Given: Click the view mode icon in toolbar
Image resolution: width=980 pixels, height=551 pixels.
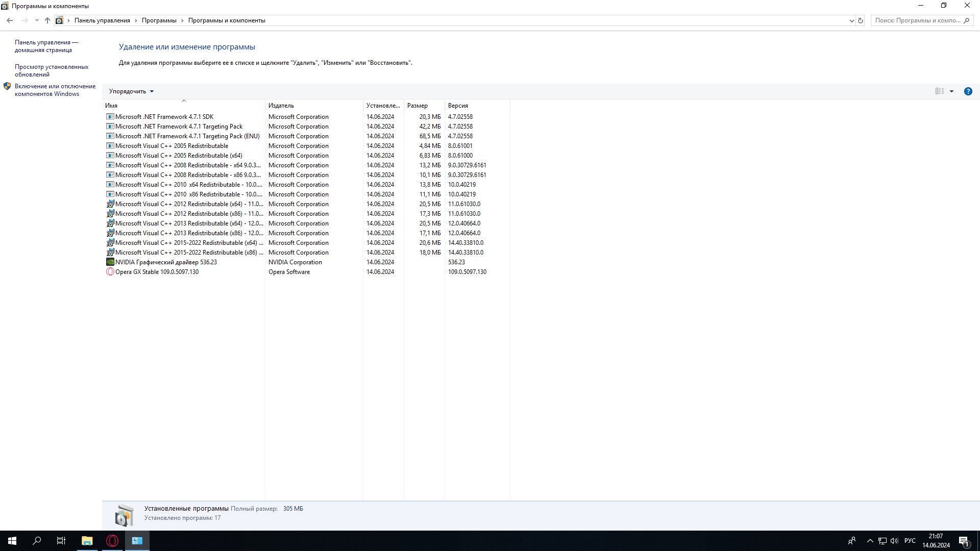Looking at the screenshot, I should pos(939,91).
